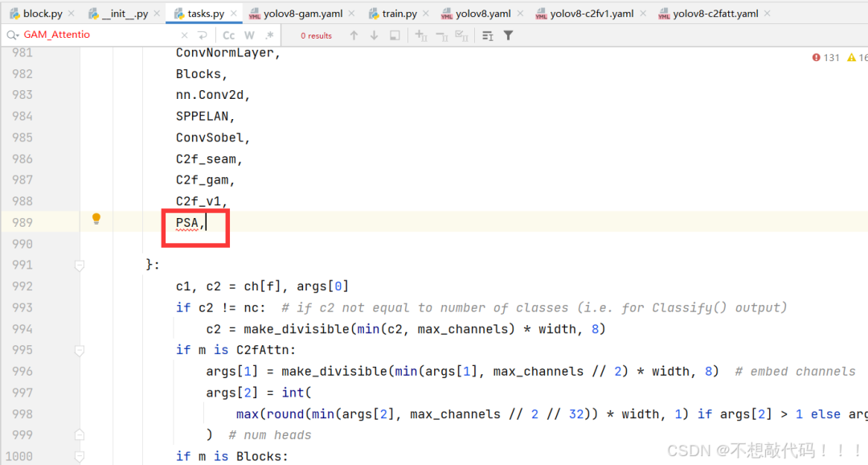Click the '# num heads' comment
Screen dimensions: 868x465
coord(269,435)
